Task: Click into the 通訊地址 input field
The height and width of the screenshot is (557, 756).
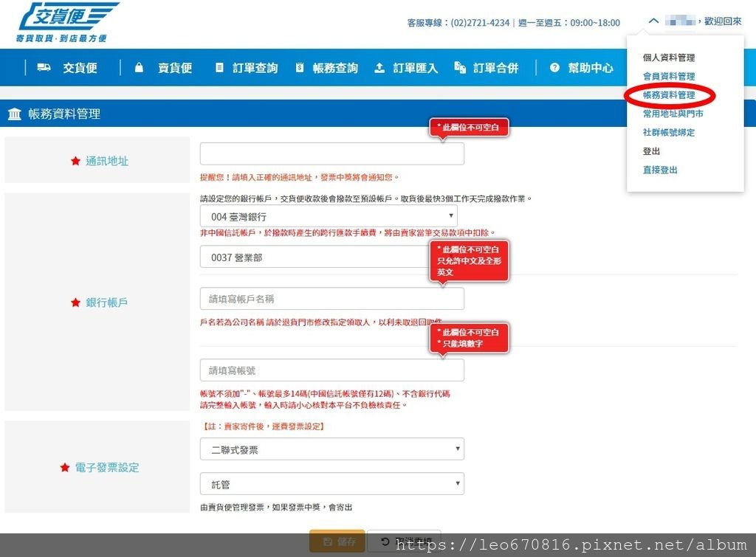Action: [331, 153]
